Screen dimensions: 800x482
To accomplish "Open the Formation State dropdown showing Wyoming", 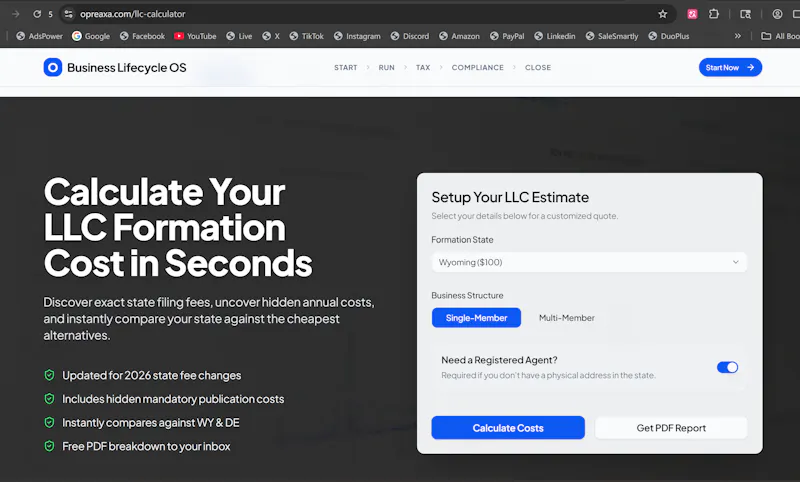I will point(589,262).
